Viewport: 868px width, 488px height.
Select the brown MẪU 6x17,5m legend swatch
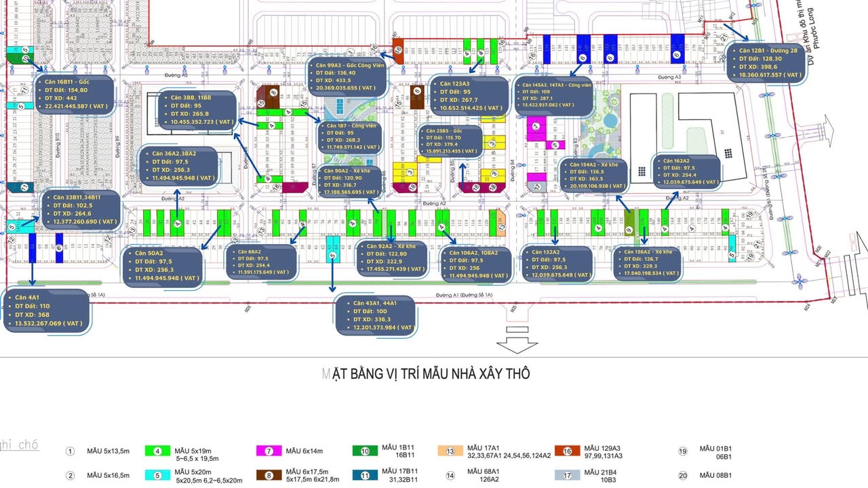(269, 476)
